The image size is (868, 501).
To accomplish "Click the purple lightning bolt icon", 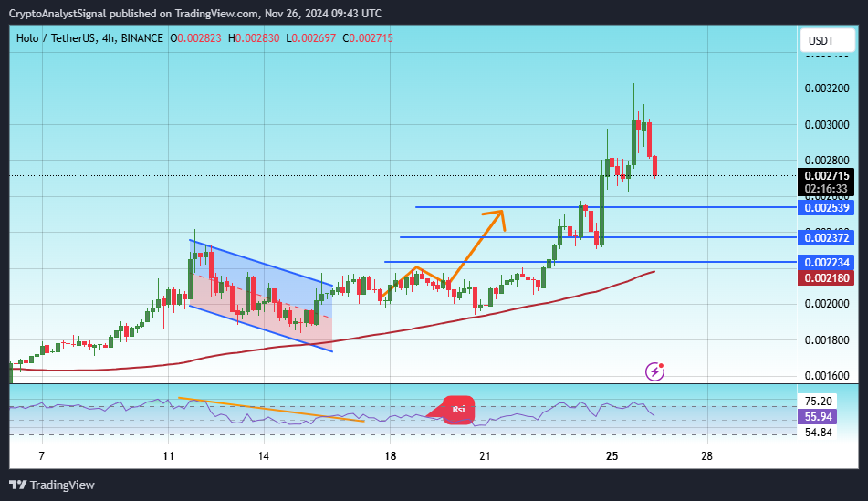I will 654,371.
